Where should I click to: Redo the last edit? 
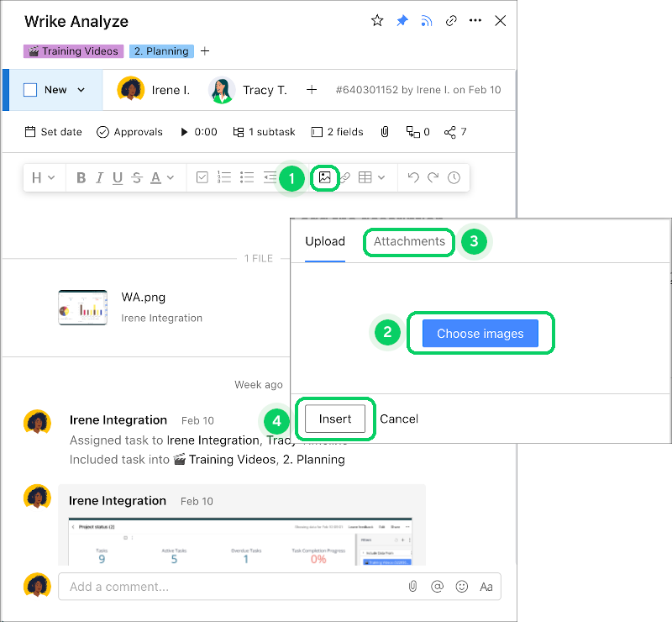pyautogui.click(x=433, y=177)
